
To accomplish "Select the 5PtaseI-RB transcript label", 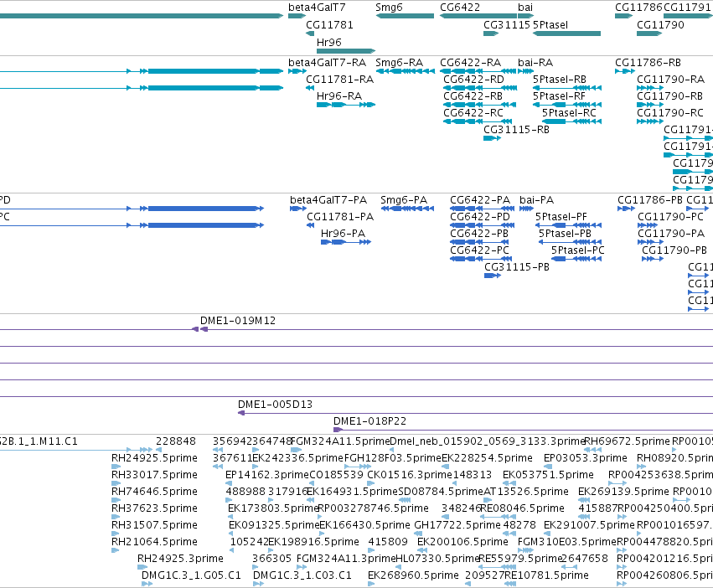I will point(560,79).
